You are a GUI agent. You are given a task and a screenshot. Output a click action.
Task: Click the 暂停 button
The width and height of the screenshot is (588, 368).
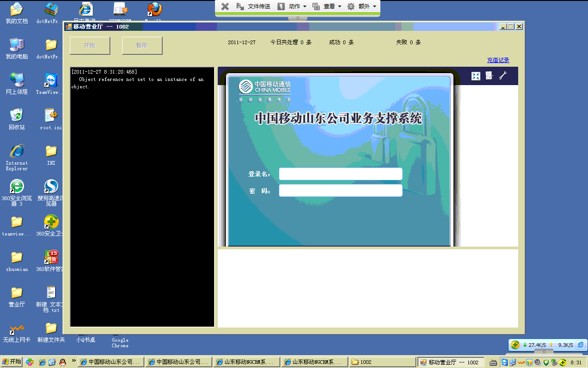(x=142, y=46)
